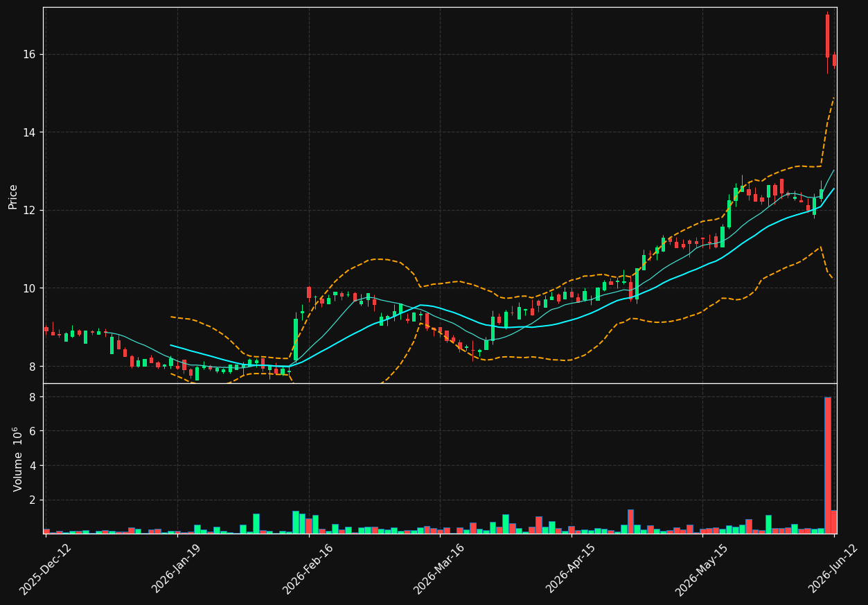Click the price axis value 12
The image size is (868, 605).
point(31,211)
